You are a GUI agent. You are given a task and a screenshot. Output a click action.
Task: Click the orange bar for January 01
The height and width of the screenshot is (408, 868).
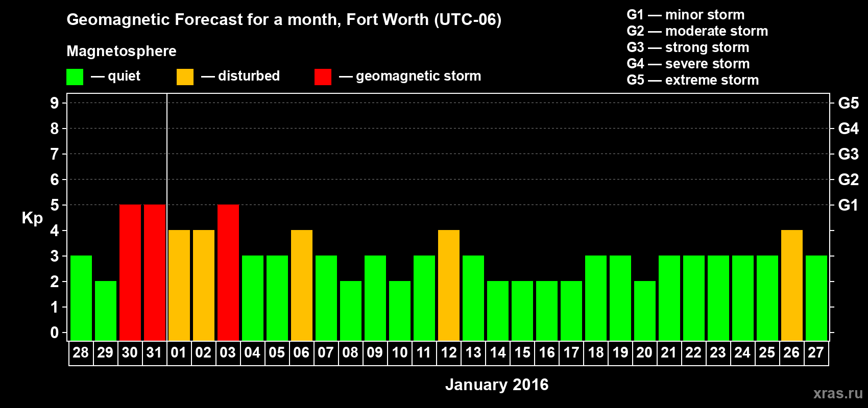pos(179,286)
